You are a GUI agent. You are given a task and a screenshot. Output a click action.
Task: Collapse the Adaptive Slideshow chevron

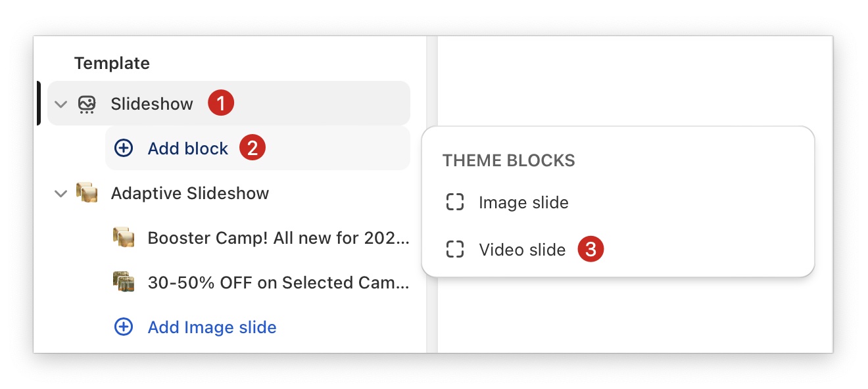click(x=61, y=194)
